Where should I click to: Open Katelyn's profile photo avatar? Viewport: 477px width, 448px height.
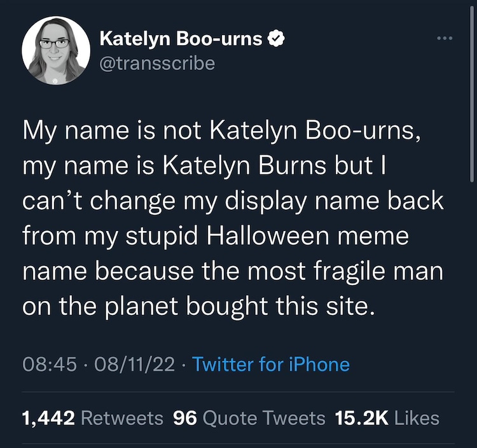pos(56,50)
